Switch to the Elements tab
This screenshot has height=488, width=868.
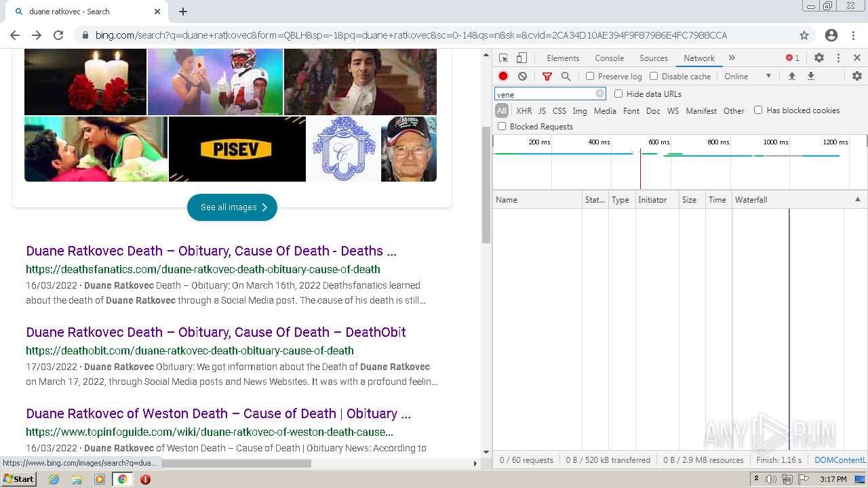point(563,58)
